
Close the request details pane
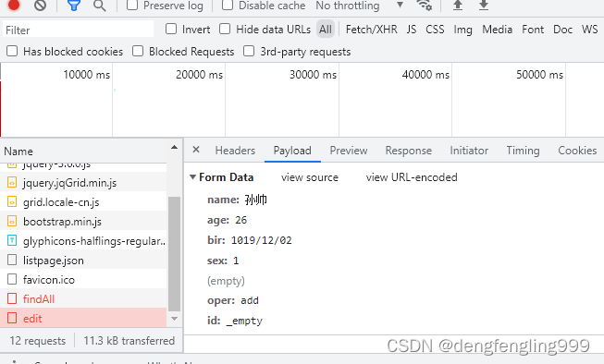click(x=196, y=150)
